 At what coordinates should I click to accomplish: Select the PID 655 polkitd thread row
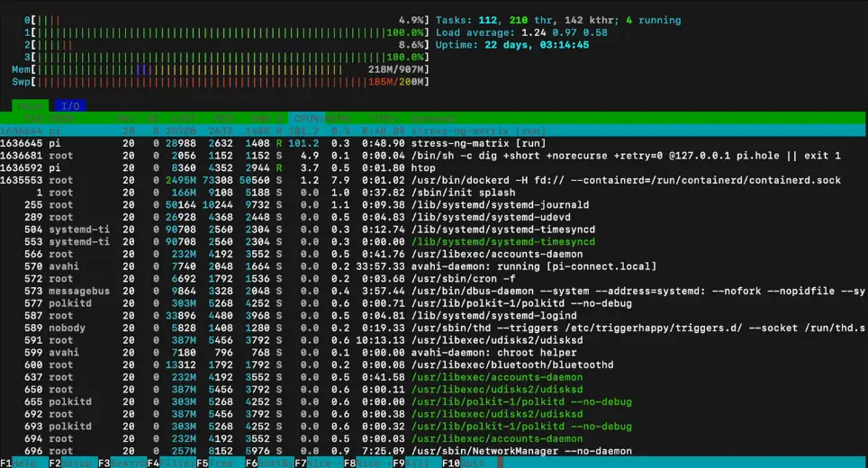[433, 401]
